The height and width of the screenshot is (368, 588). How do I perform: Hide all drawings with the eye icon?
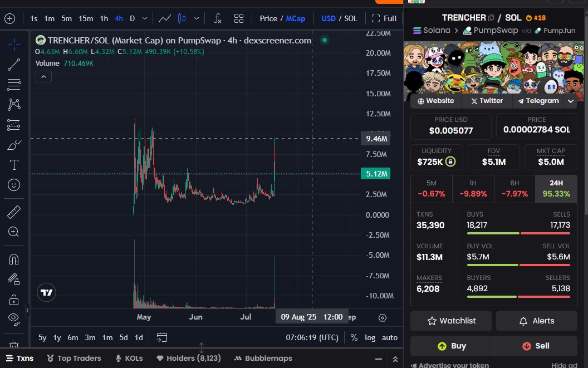[14, 319]
